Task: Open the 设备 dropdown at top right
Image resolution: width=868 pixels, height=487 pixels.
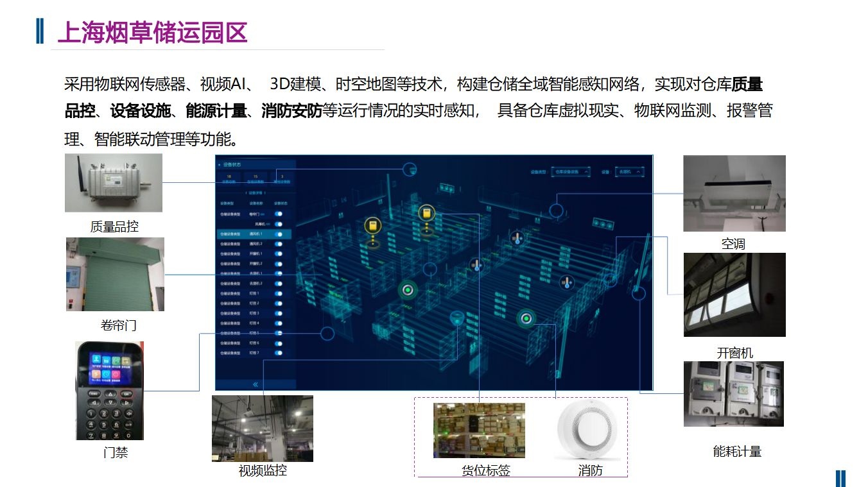Action: 629,172
